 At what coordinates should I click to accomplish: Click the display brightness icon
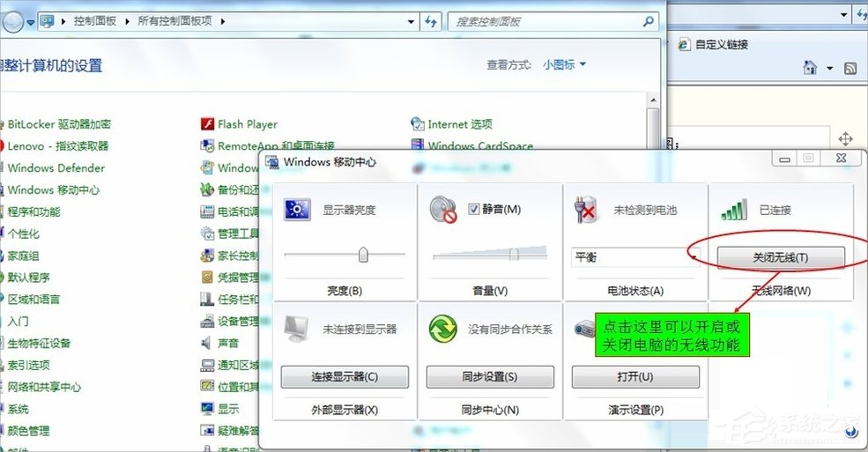(295, 210)
